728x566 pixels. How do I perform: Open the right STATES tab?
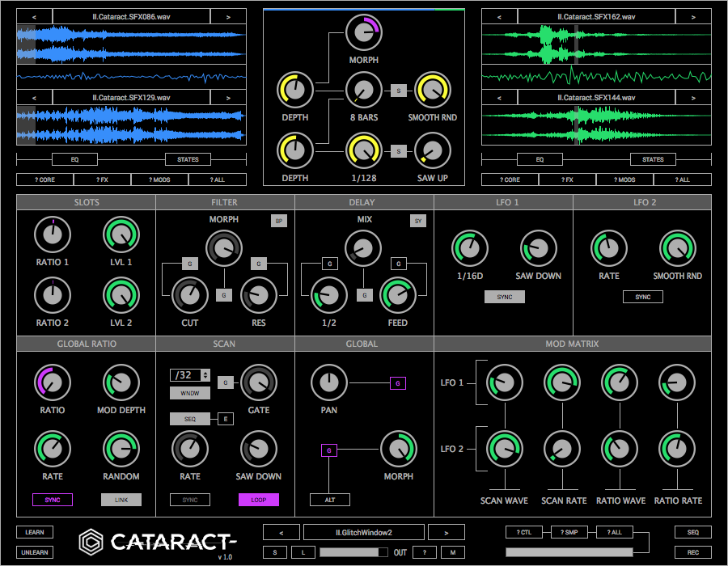(x=652, y=159)
